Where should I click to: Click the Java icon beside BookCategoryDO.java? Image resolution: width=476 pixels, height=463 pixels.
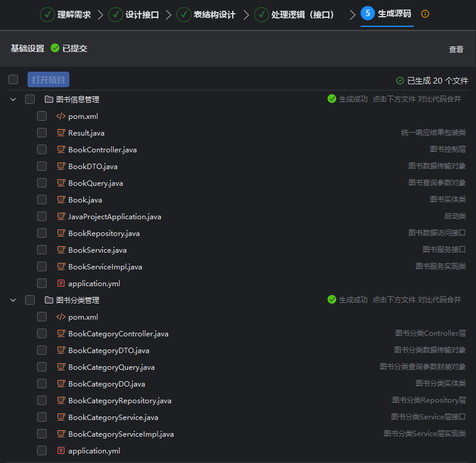[x=60, y=384]
